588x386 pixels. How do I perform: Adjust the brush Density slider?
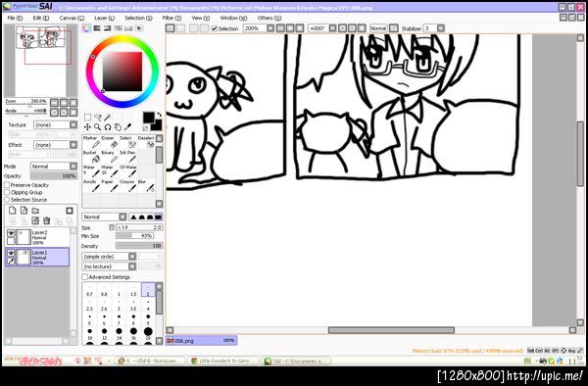(x=139, y=246)
